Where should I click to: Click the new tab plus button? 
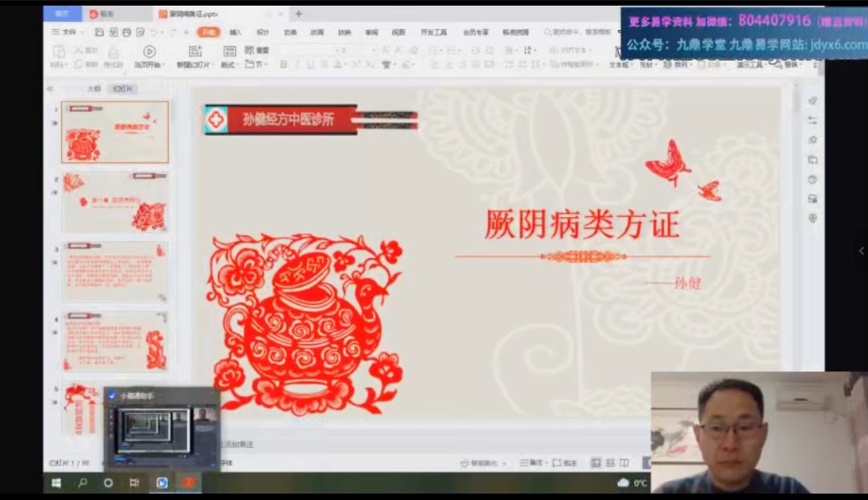(299, 14)
